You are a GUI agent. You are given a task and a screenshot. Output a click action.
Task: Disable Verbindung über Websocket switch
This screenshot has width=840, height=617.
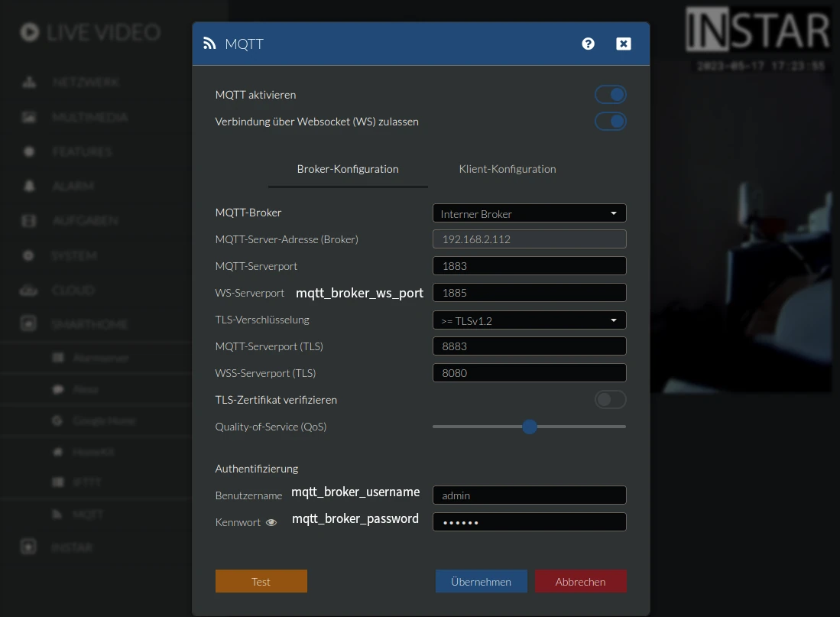point(611,122)
